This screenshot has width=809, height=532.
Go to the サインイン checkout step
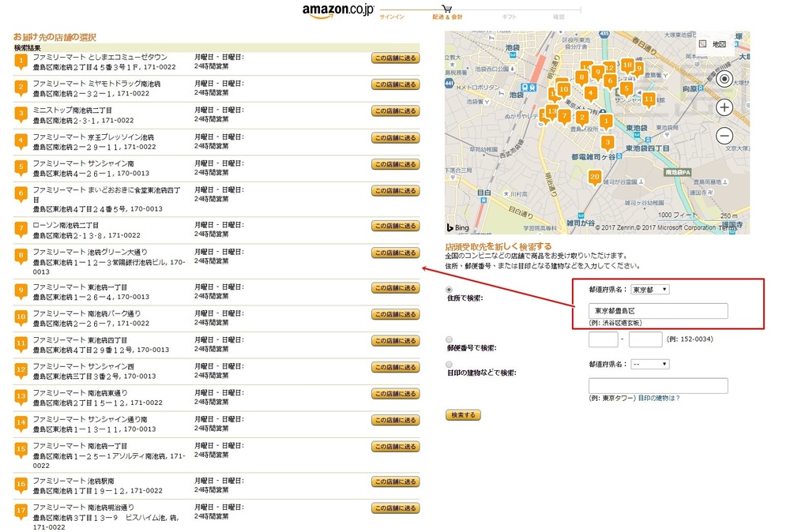392,17
